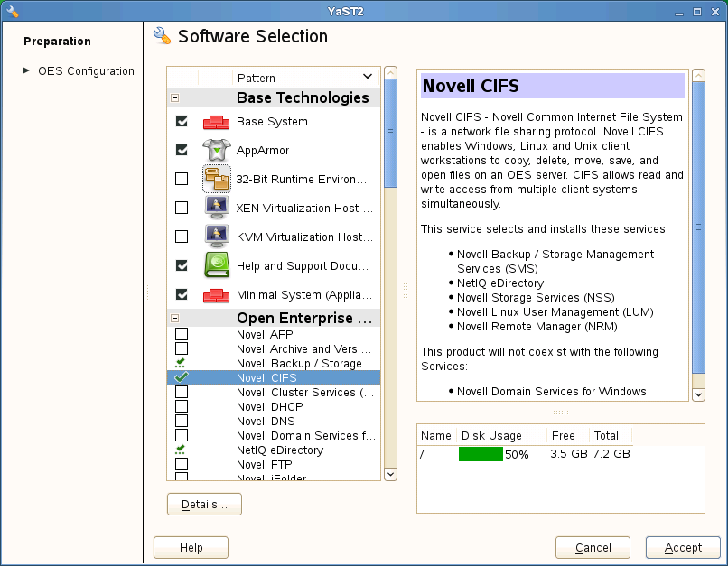
Task: Check the Novell DHCP checkbox
Action: pyautogui.click(x=182, y=407)
